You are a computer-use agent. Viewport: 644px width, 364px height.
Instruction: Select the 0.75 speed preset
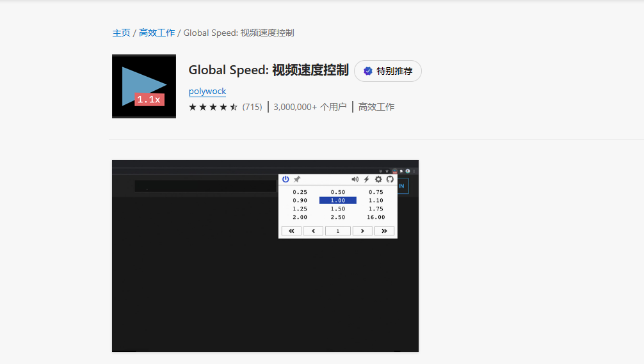pos(376,192)
